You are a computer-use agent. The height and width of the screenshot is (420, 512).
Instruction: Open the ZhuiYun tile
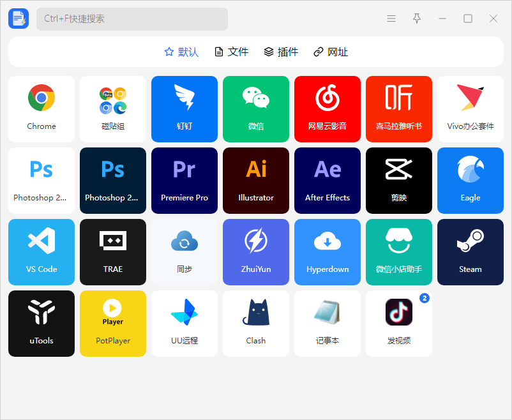point(256,252)
